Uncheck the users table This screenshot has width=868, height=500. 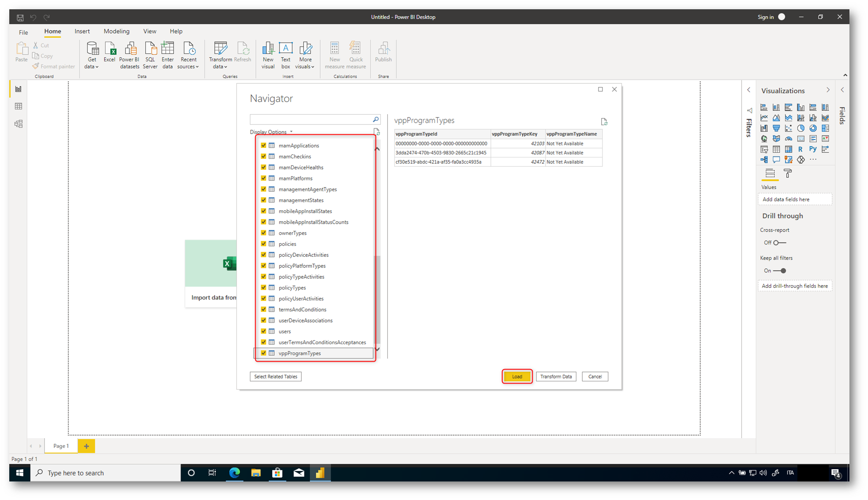pyautogui.click(x=264, y=331)
